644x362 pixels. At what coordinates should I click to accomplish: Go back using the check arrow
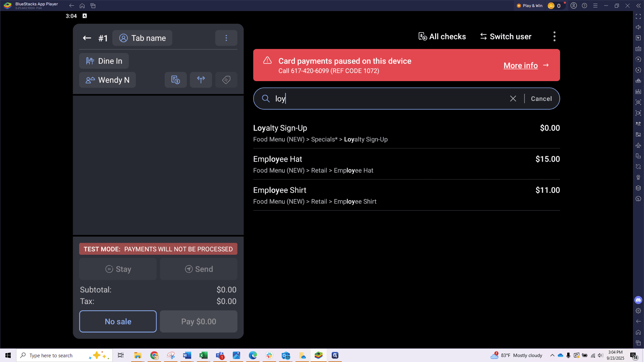coord(87,38)
